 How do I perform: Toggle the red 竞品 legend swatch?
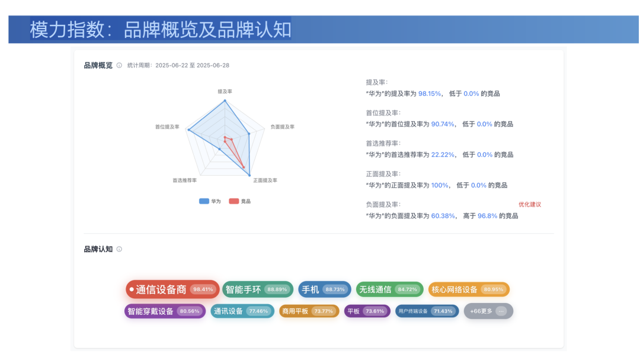234,201
